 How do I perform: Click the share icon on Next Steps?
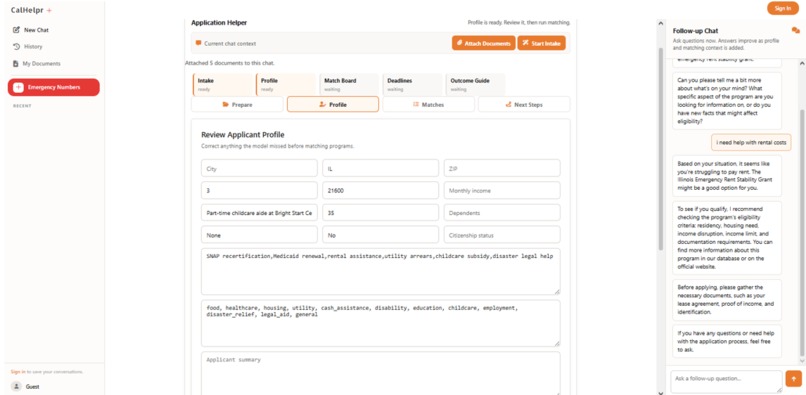pyautogui.click(x=508, y=104)
